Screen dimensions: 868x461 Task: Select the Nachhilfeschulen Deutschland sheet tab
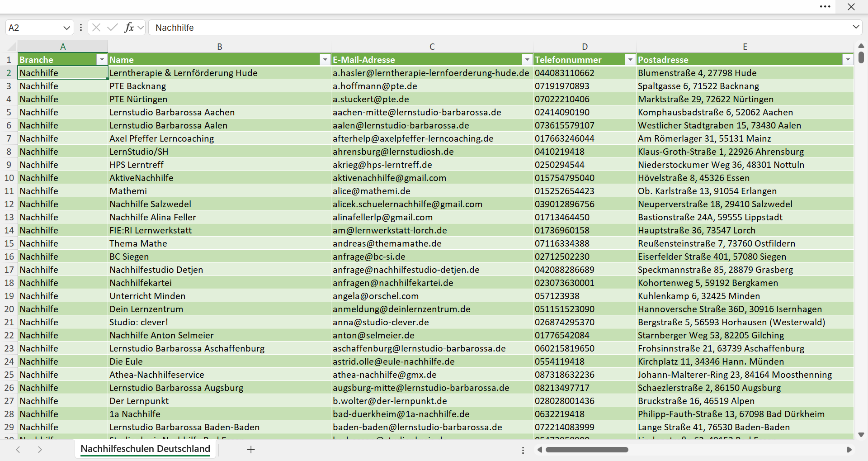coord(145,449)
